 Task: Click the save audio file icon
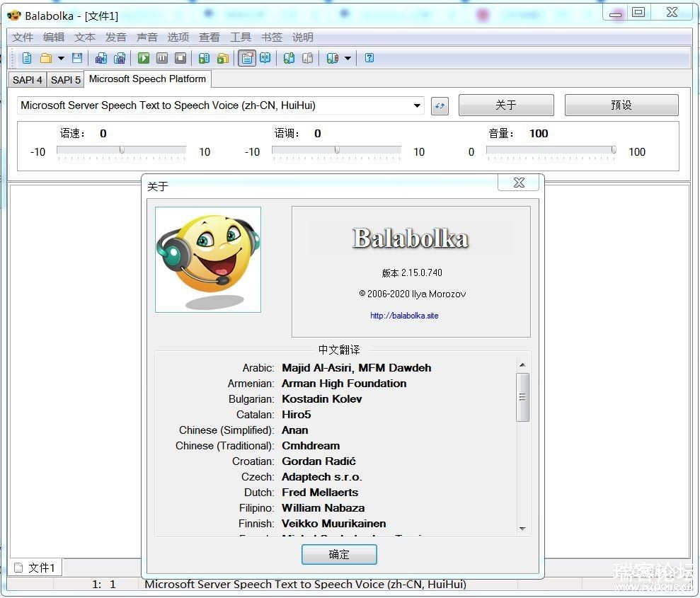click(x=101, y=58)
